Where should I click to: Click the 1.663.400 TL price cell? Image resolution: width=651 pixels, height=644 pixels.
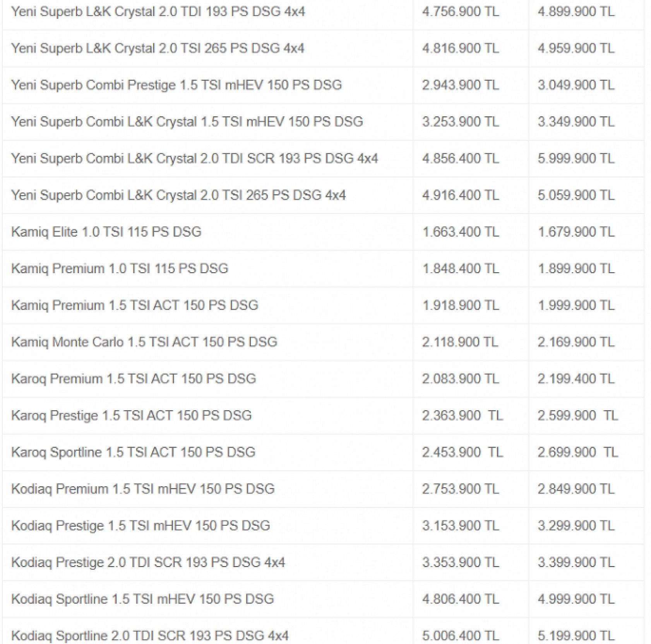click(x=461, y=232)
